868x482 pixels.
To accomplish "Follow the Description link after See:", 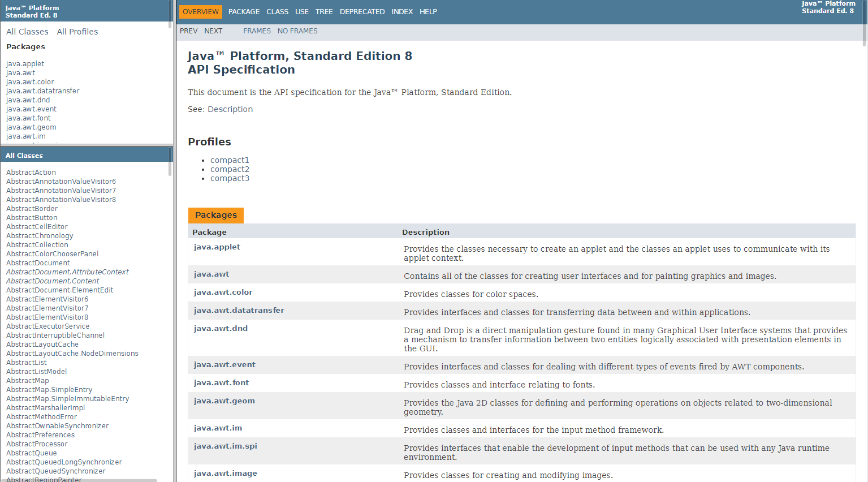I will tap(230, 109).
